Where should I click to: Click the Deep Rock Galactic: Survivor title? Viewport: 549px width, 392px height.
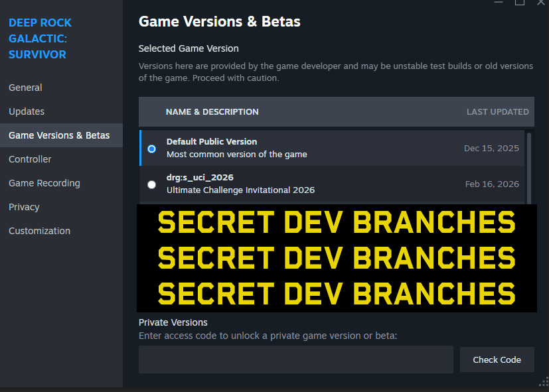[40, 38]
